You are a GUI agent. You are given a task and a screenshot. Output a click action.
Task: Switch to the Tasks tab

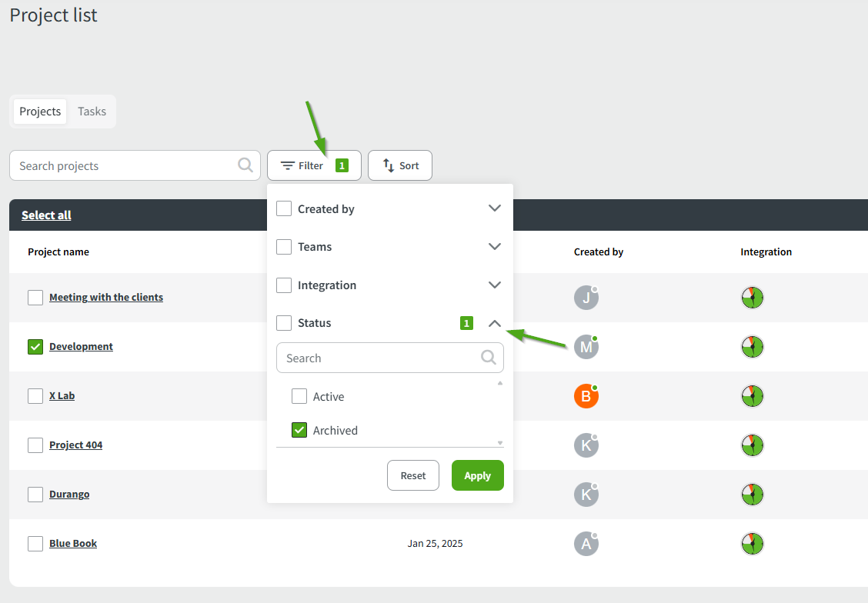(92, 112)
